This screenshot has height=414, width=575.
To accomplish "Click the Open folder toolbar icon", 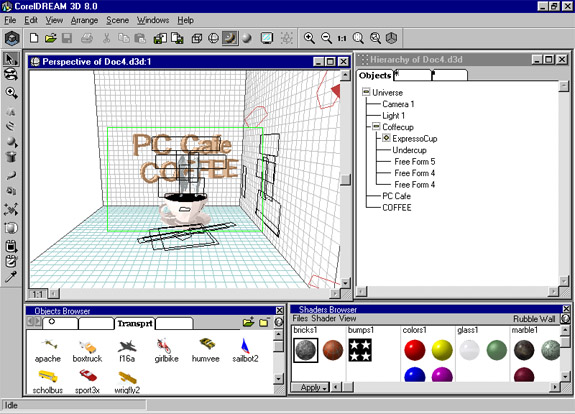I will tap(51, 38).
